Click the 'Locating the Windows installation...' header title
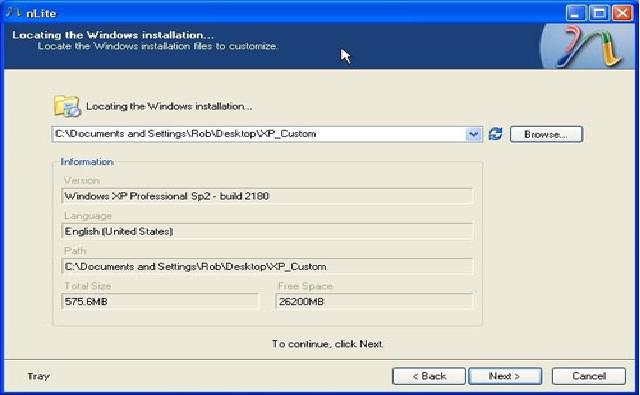The height and width of the screenshot is (395, 640). [113, 35]
